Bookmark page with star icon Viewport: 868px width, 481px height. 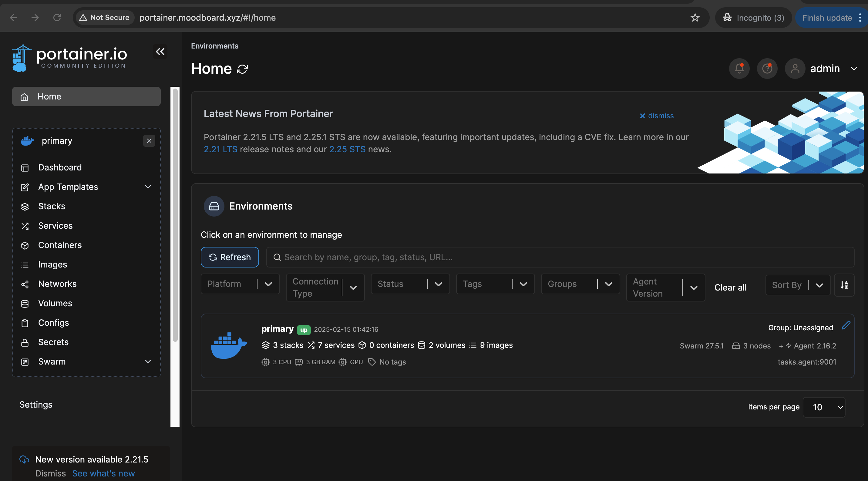pos(695,18)
